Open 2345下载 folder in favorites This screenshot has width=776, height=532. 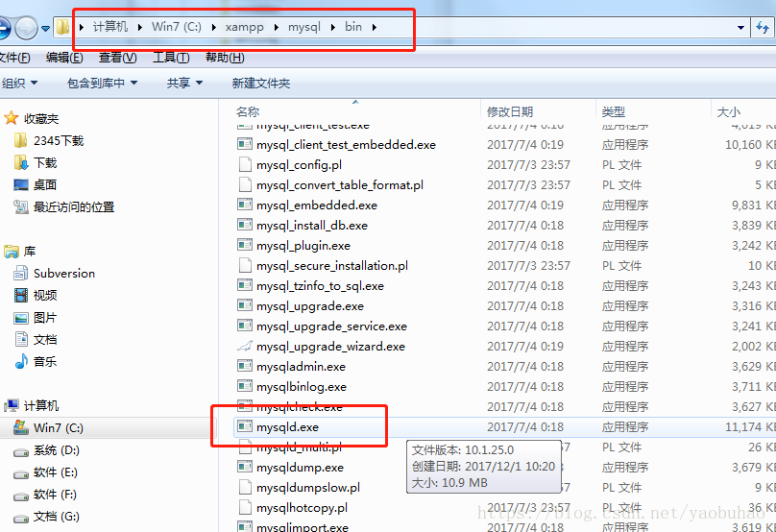tap(49, 141)
